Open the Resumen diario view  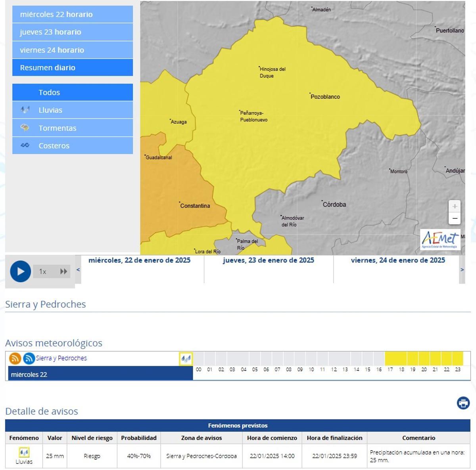pos(73,68)
